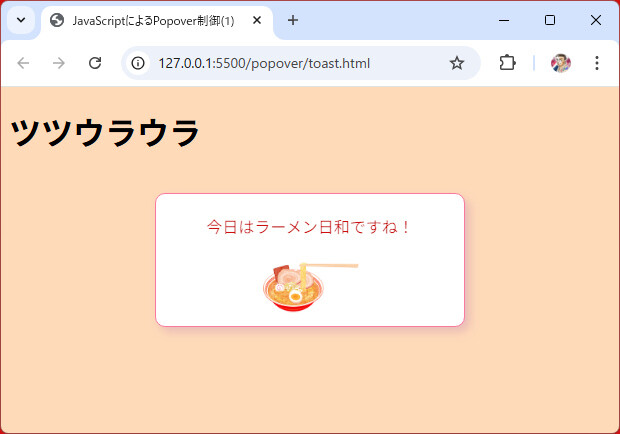Close the Chrome window
The image size is (620, 434).
click(x=596, y=20)
